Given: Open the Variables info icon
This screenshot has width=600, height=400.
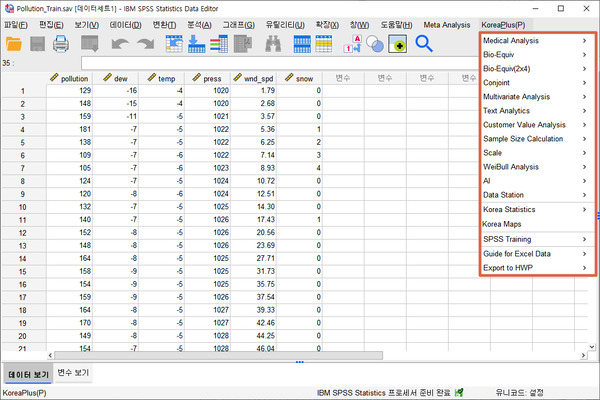Looking at the screenshot, I should (219, 44).
